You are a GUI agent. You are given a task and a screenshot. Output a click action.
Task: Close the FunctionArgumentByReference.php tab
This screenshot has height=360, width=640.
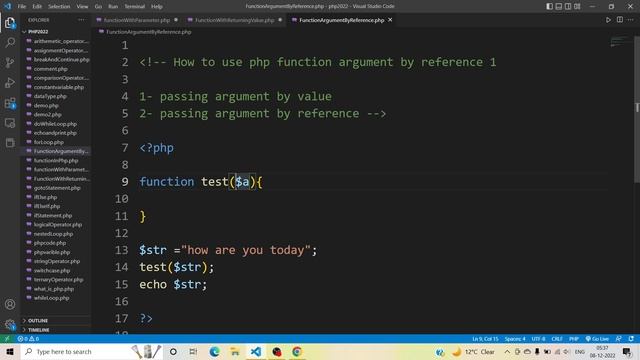[390, 20]
